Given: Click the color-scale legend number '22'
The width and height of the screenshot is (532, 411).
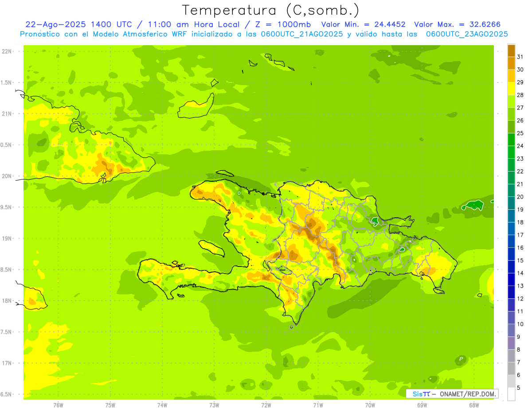Looking at the screenshot, I should coord(520,171).
